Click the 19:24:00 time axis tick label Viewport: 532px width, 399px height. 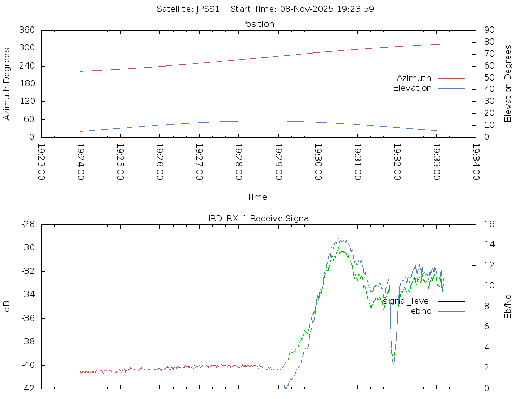tap(81, 162)
